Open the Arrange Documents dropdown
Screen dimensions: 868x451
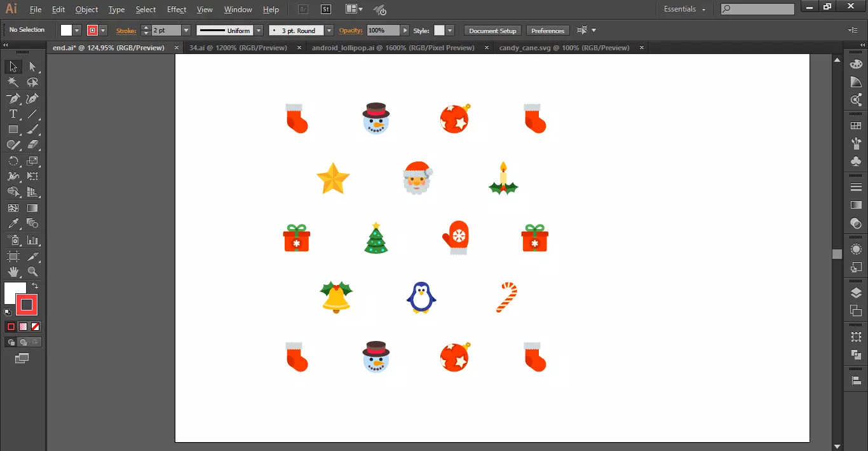pyautogui.click(x=354, y=10)
